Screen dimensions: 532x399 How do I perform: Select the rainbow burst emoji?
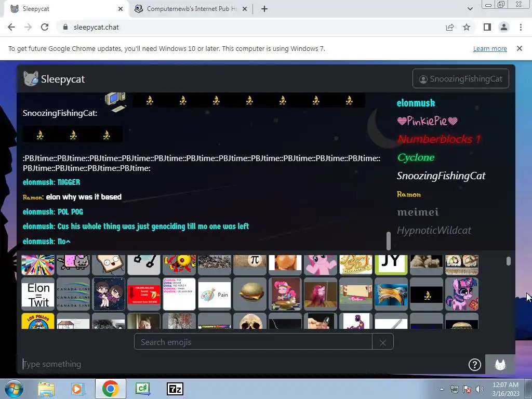[x=38, y=264]
